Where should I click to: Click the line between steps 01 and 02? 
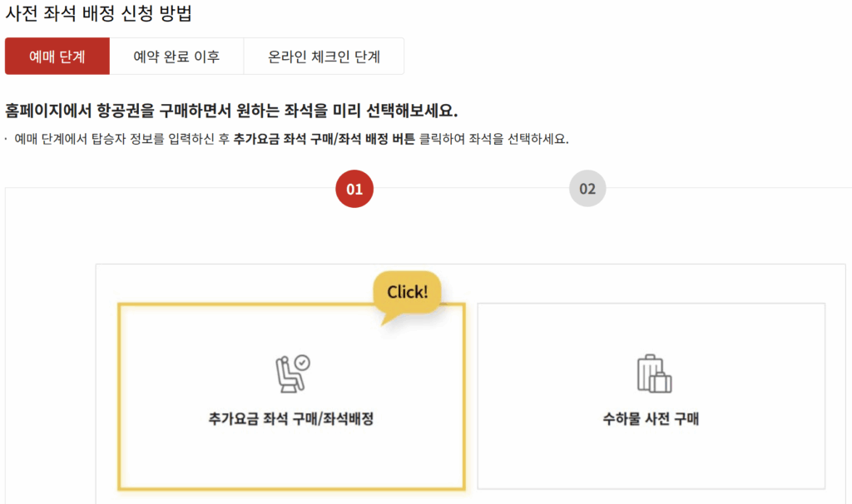click(471, 189)
